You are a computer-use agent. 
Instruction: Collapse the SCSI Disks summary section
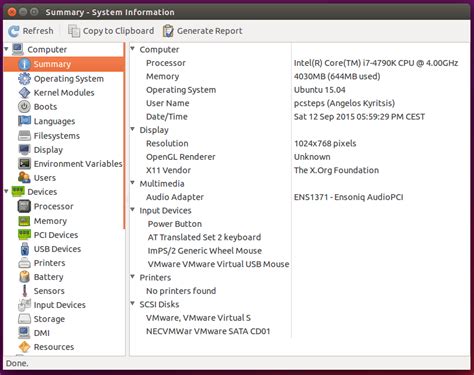click(133, 303)
